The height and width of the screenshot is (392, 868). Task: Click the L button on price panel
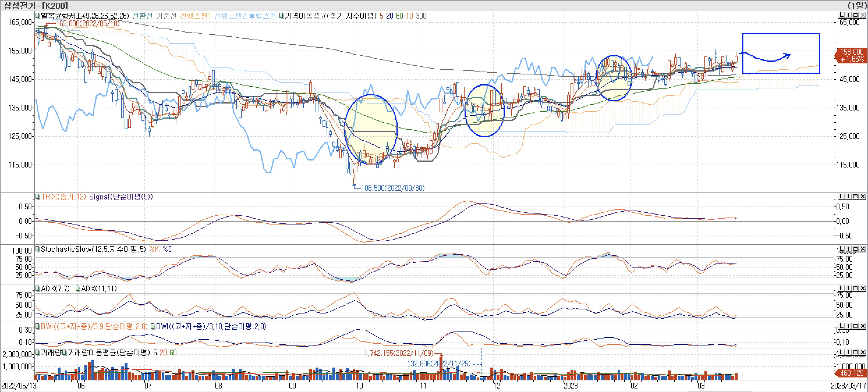[x=842, y=15]
